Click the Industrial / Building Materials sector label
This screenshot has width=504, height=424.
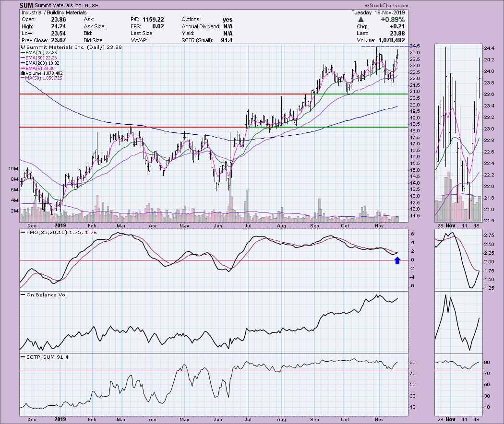pos(54,12)
